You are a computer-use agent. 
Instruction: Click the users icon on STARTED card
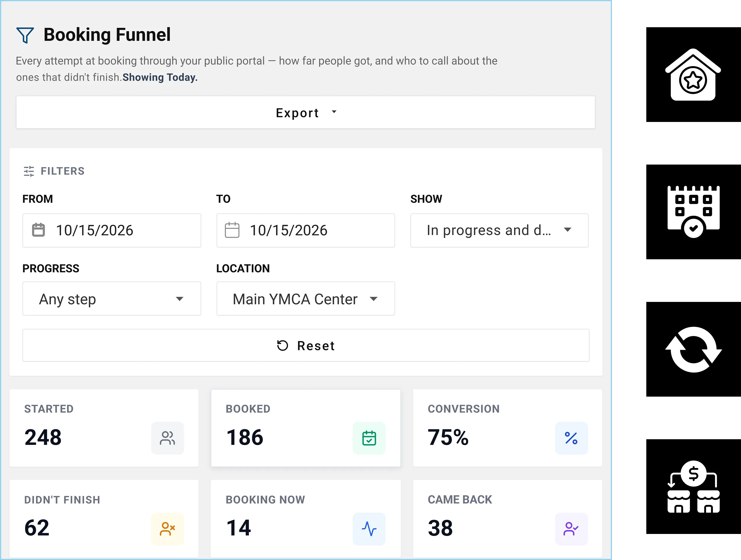coord(167,438)
